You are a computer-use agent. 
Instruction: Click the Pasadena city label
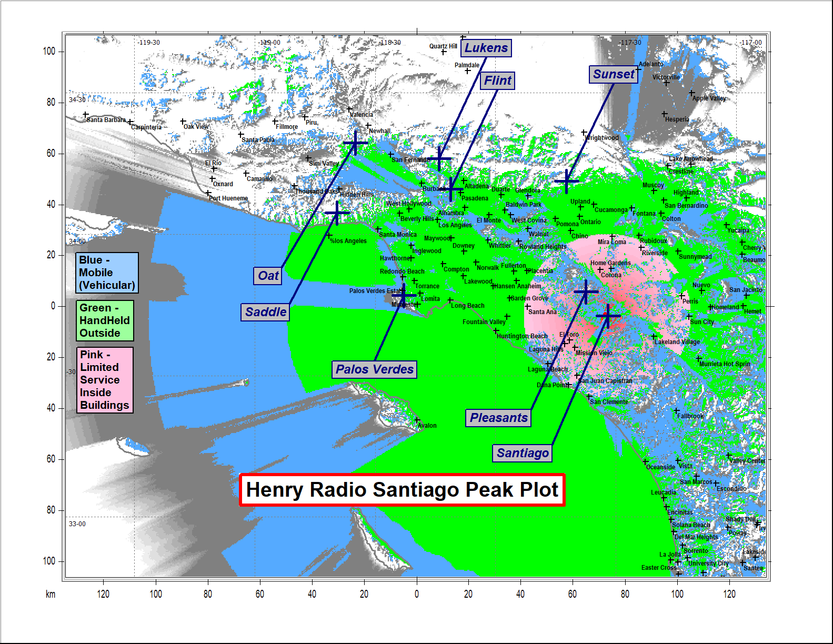click(x=475, y=198)
